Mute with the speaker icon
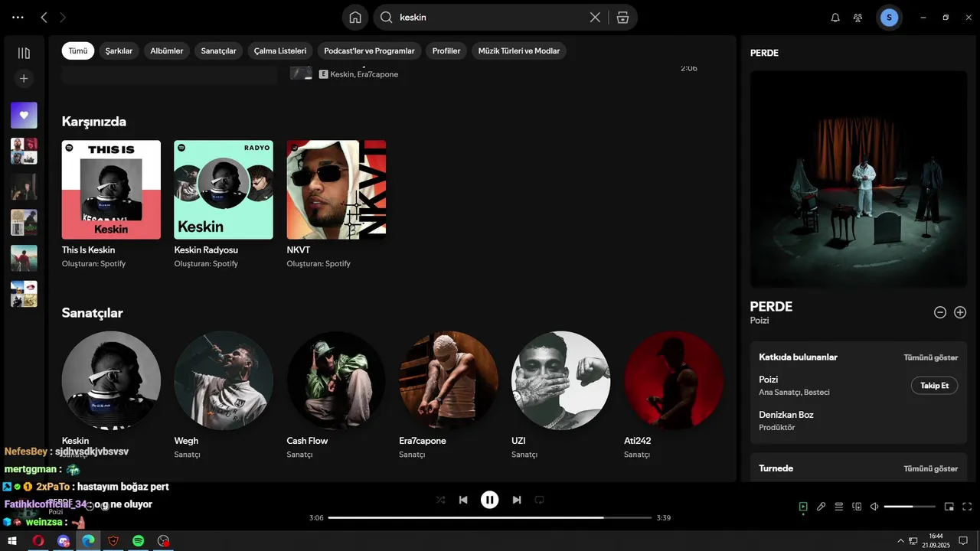The width and height of the screenshot is (980, 551). pos(874,507)
